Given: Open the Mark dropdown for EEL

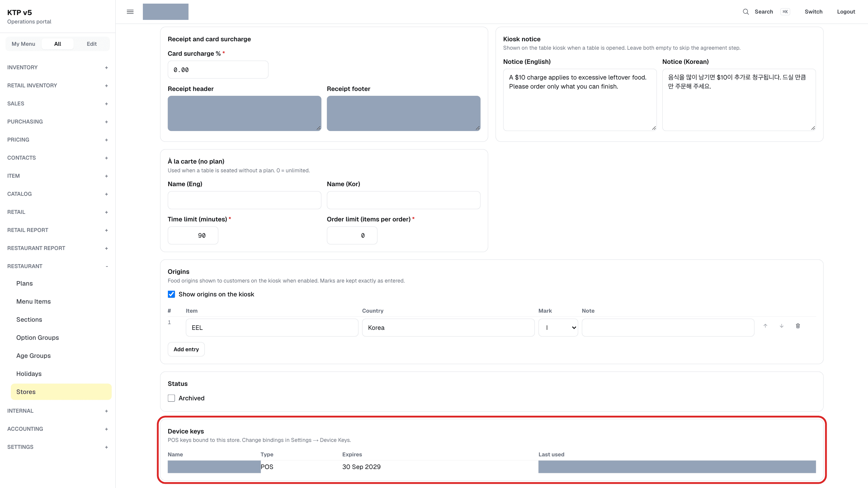Looking at the screenshot, I should [x=558, y=328].
